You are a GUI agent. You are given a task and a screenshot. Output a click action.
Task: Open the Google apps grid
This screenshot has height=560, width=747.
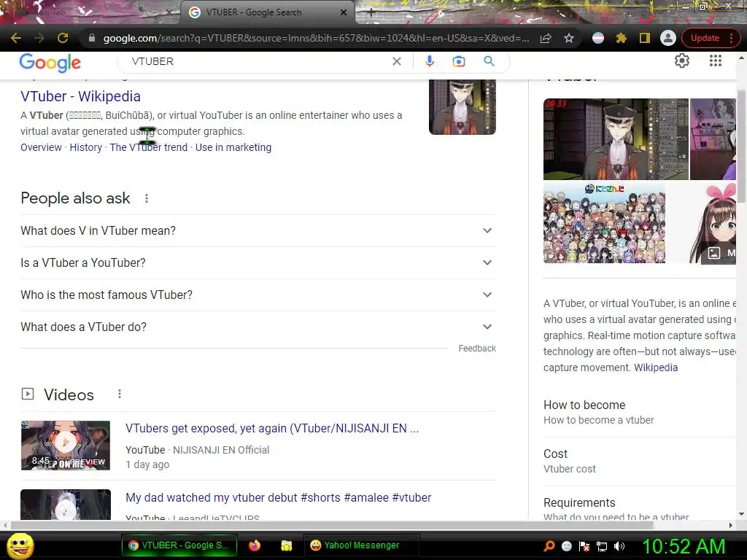pos(716,61)
